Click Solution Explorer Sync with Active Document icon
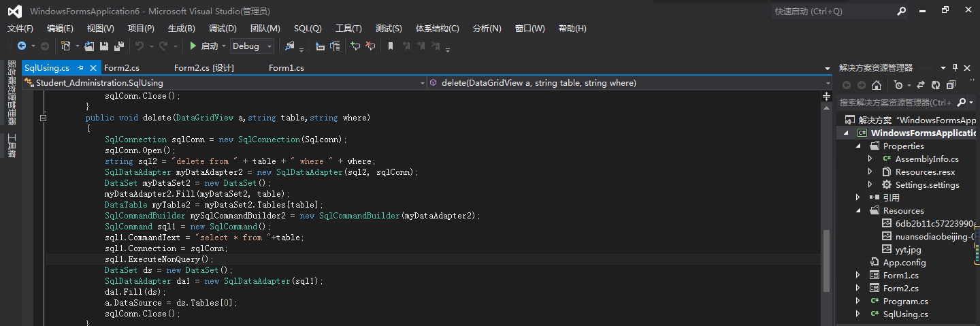Image resolution: width=980 pixels, height=326 pixels. pos(921,85)
